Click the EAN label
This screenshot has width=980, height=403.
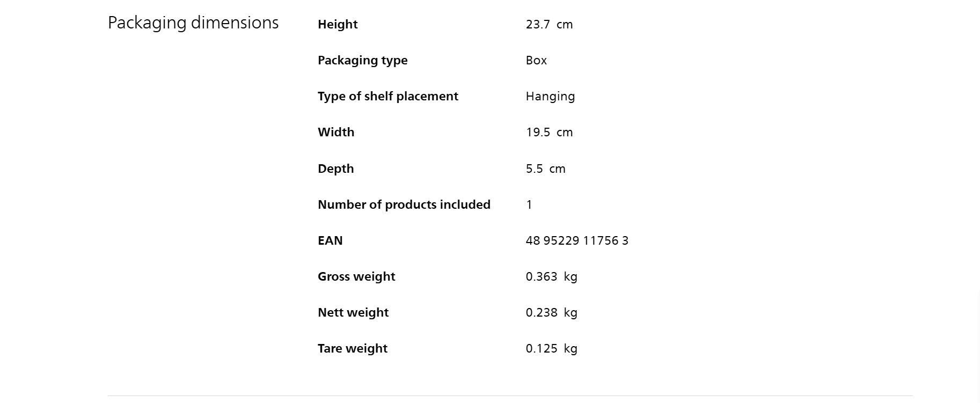pyautogui.click(x=330, y=241)
